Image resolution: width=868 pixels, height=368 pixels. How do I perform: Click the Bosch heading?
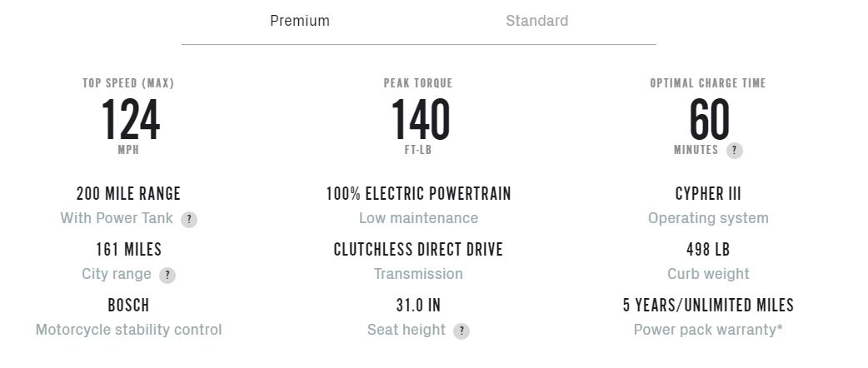[x=128, y=306]
